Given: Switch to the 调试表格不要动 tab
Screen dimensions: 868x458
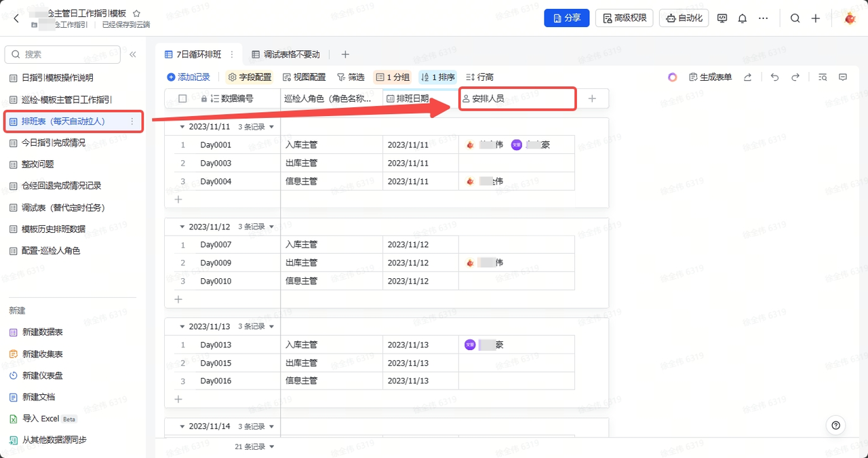Looking at the screenshot, I should (285, 54).
